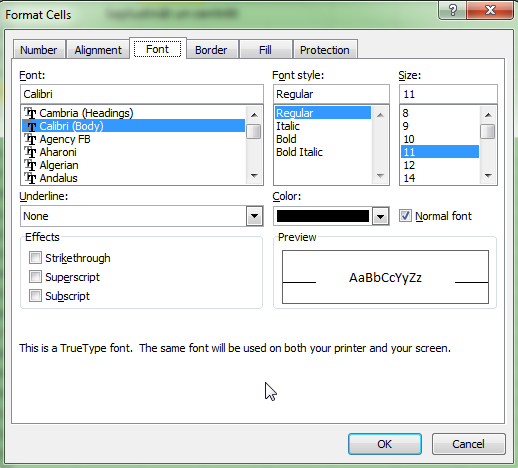Viewport: 518px width, 468px height.
Task: Open the Underline dropdown
Action: [254, 216]
